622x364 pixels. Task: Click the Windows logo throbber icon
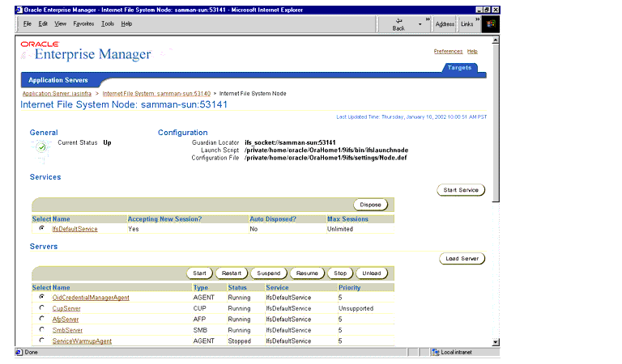point(491,23)
